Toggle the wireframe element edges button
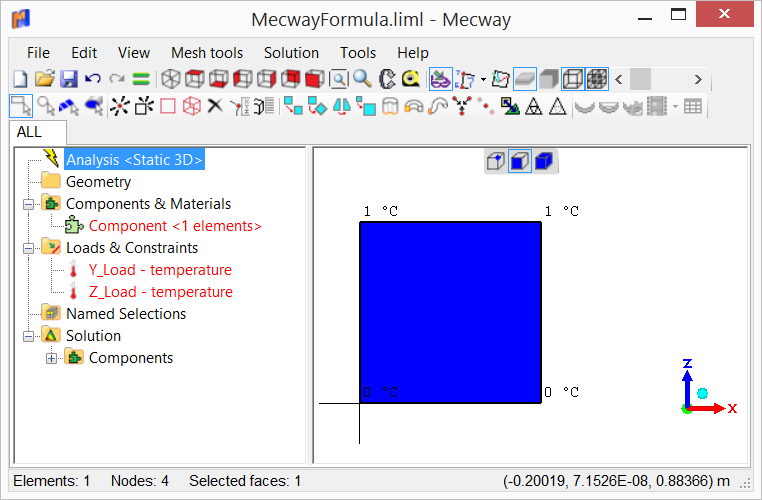This screenshot has height=500, width=762. tap(573, 79)
